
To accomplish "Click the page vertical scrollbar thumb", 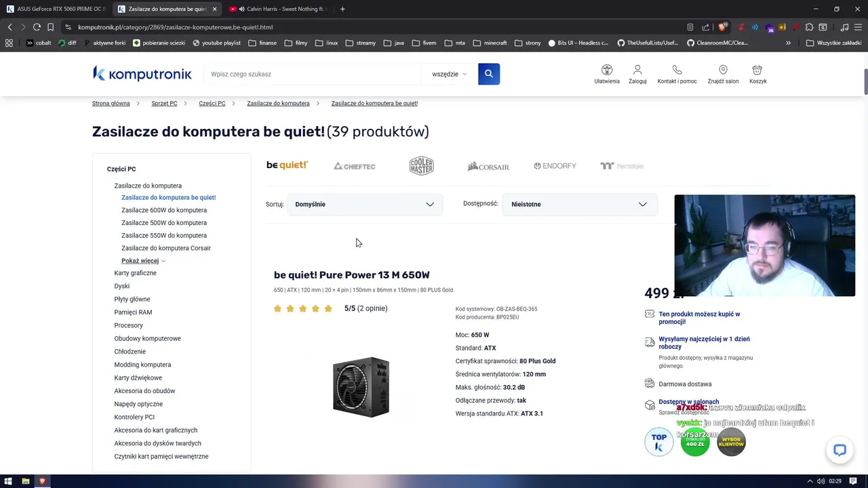I will (x=865, y=81).
